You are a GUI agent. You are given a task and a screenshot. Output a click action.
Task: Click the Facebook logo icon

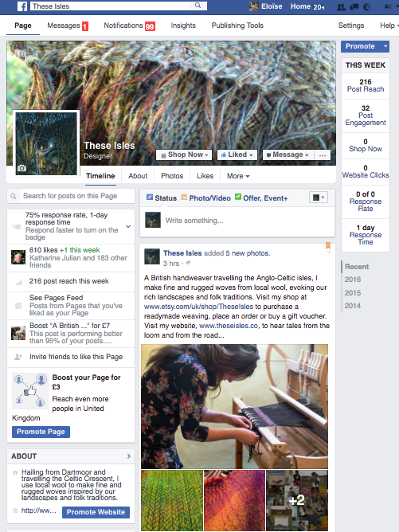22,6
